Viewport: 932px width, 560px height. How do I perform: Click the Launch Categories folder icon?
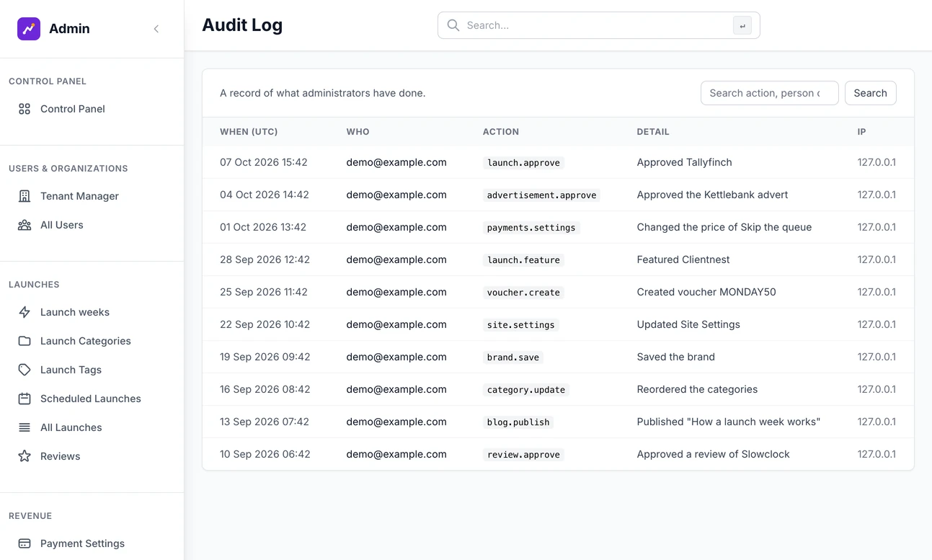[25, 341]
